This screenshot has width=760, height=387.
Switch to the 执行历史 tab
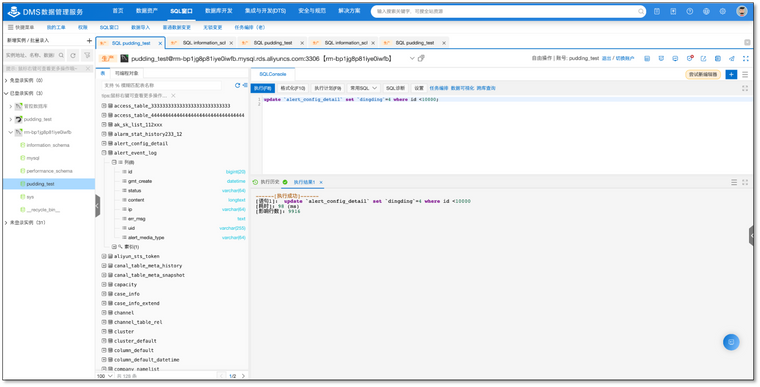point(270,182)
